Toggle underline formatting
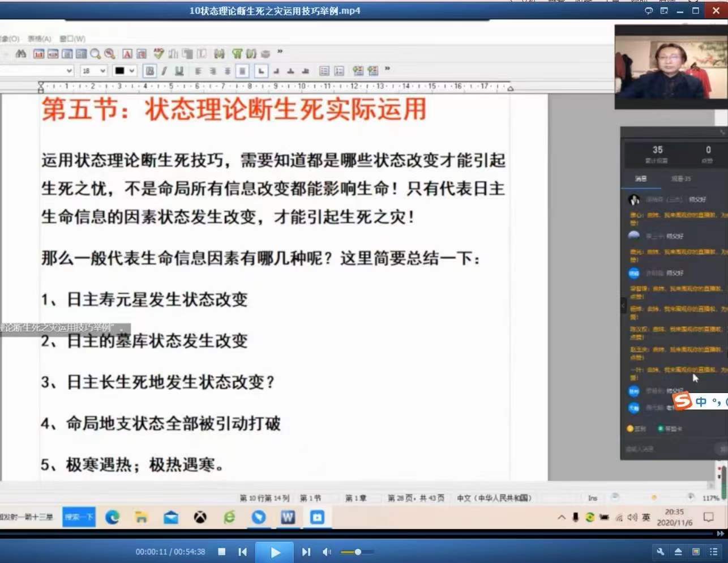The width and height of the screenshot is (728, 563). [179, 70]
